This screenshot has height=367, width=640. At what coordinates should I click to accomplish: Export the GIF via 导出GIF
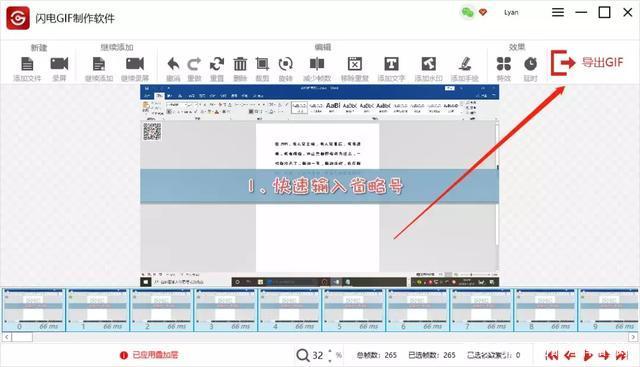(x=587, y=62)
